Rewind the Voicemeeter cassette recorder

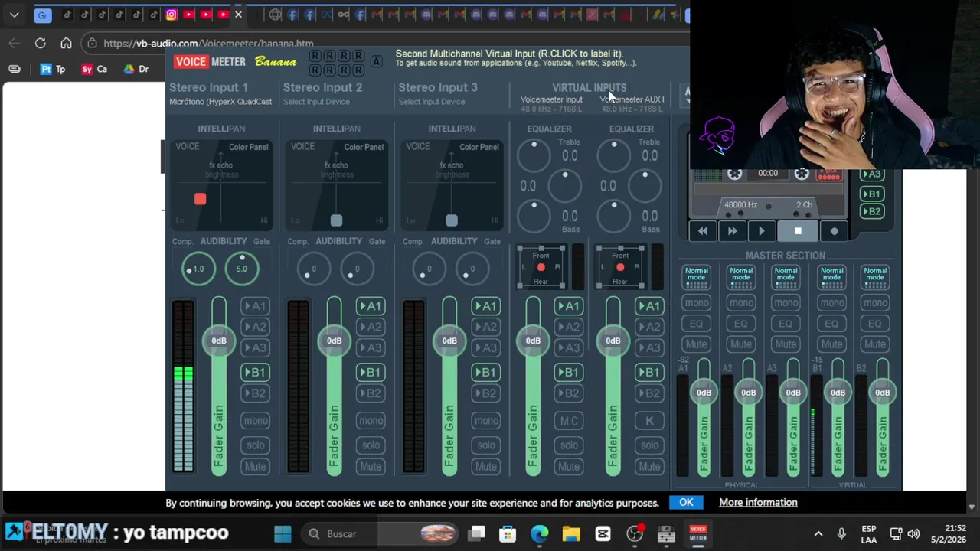pos(703,231)
